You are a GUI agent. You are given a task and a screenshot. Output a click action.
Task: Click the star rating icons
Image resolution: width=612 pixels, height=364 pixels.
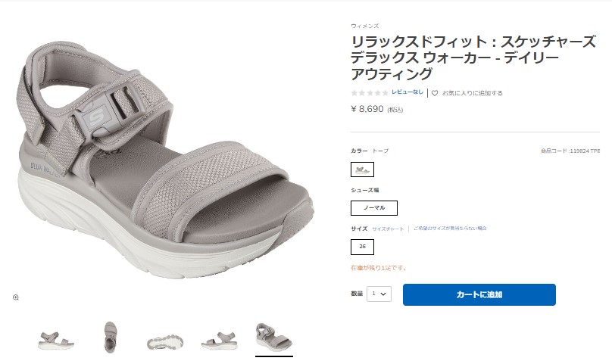coord(369,93)
